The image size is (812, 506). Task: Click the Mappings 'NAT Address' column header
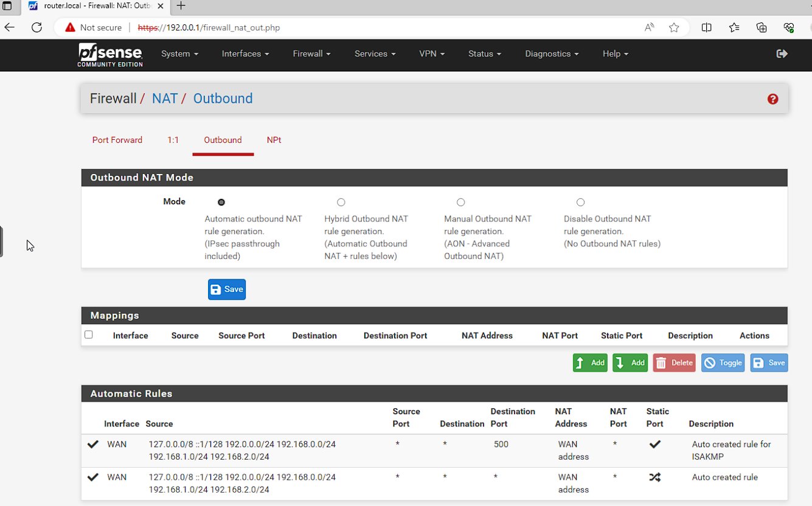[487, 336]
